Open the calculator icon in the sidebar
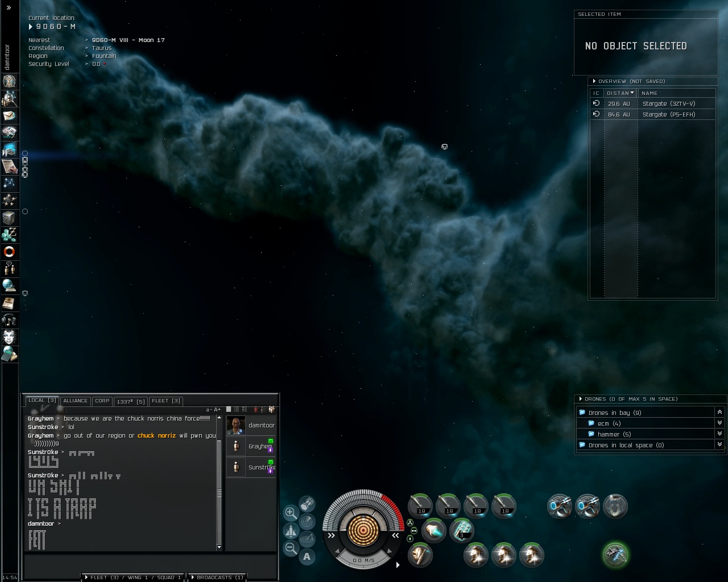The image size is (728, 582). [x=9, y=354]
